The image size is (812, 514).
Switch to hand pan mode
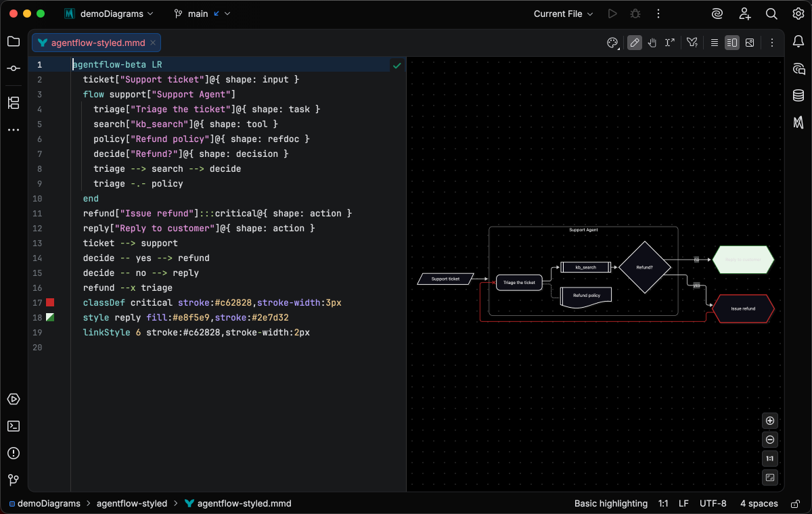(x=652, y=43)
